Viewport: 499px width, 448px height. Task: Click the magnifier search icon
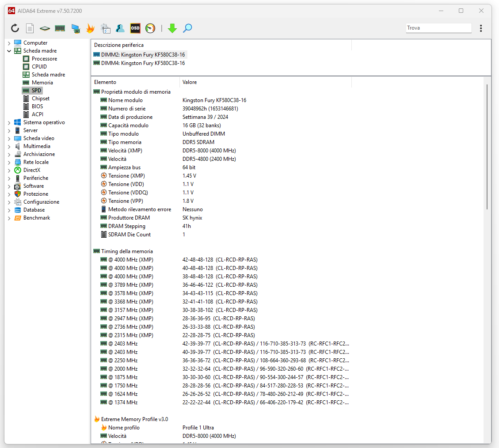(187, 28)
